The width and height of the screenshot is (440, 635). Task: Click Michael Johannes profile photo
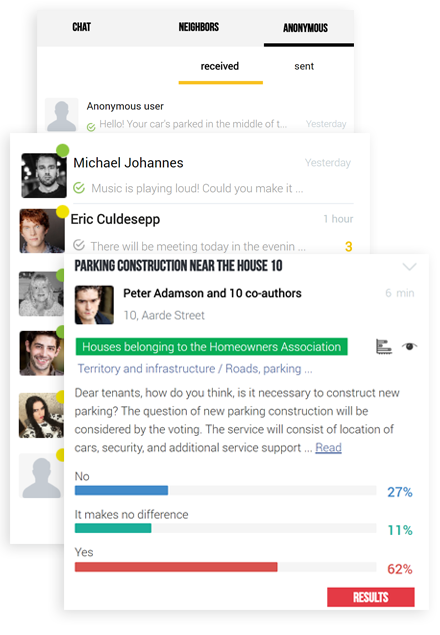44,175
